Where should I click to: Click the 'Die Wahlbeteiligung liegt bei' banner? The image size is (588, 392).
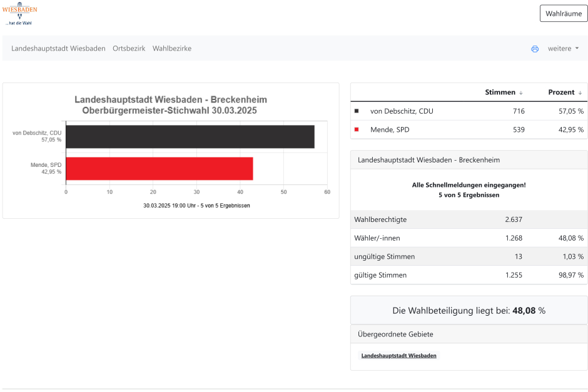(x=469, y=310)
